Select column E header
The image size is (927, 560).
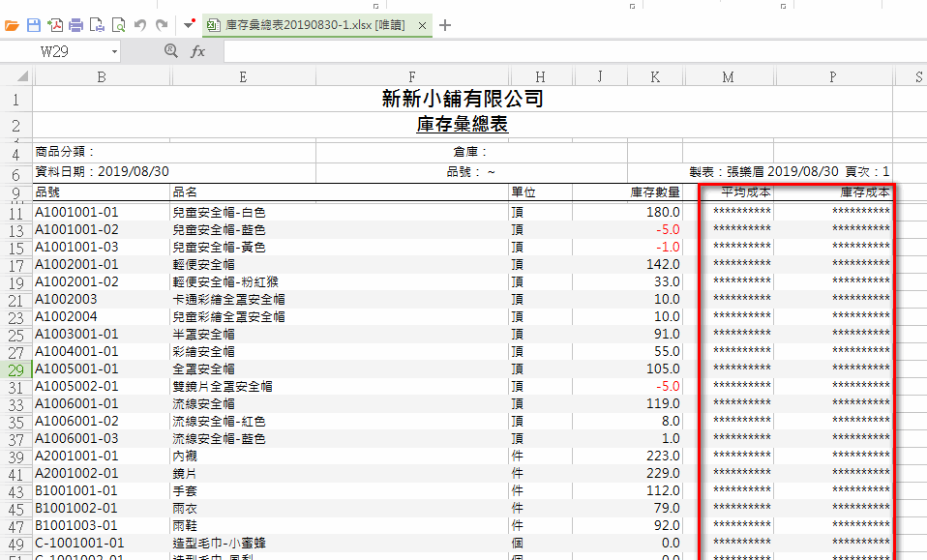[243, 76]
